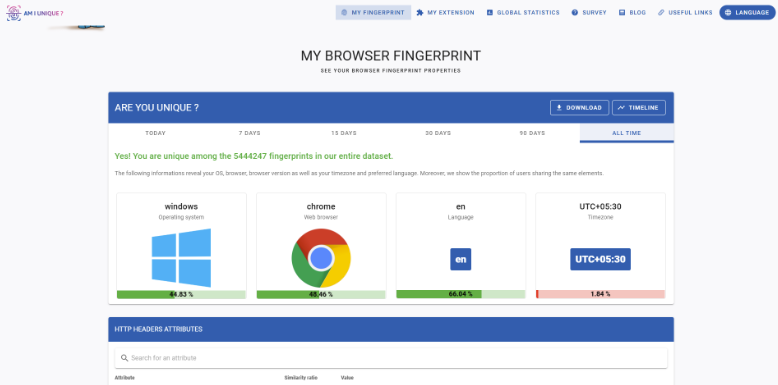Go to Global Statistics
The width and height of the screenshot is (778, 385).
523,12
